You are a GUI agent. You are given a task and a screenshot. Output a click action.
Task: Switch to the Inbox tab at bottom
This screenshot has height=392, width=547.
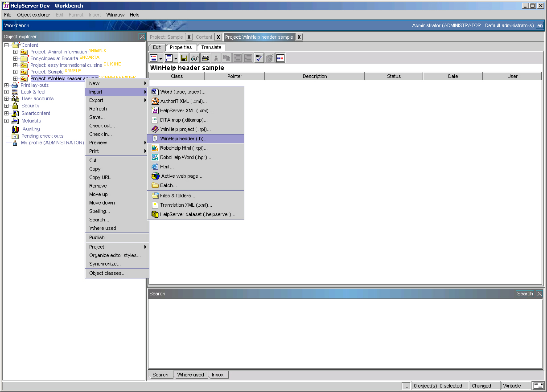point(218,375)
